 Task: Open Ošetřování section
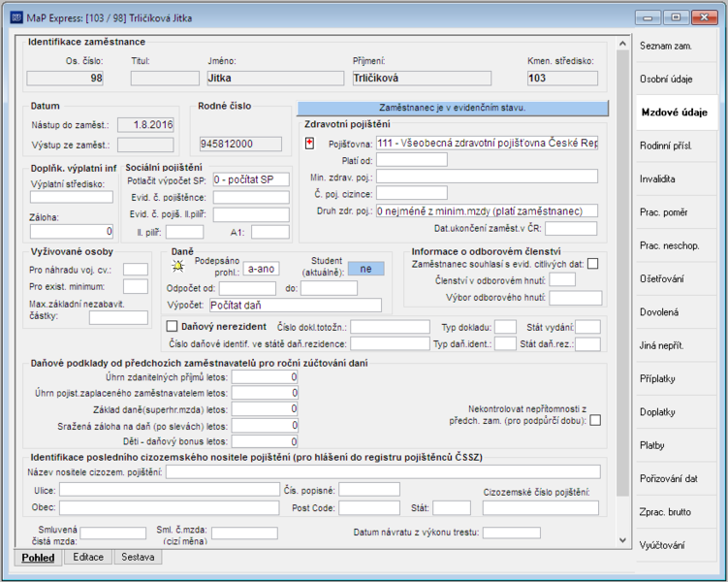tap(676, 279)
